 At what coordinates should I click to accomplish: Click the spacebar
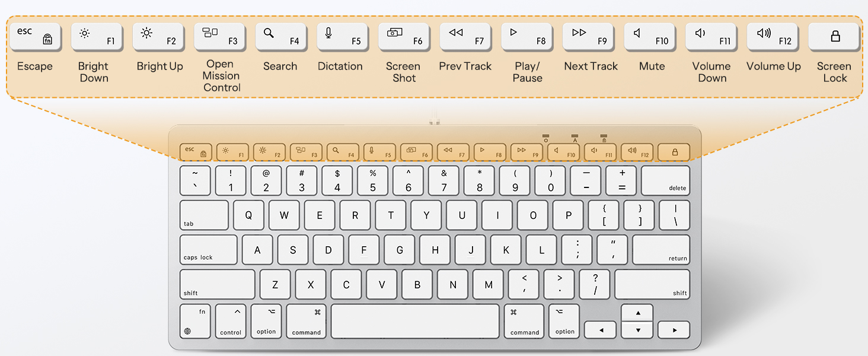(416, 322)
